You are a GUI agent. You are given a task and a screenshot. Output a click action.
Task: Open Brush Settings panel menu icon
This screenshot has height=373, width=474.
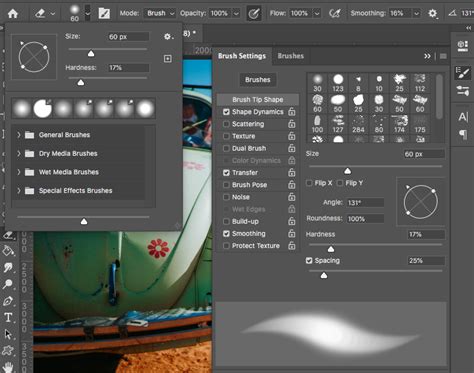(443, 56)
